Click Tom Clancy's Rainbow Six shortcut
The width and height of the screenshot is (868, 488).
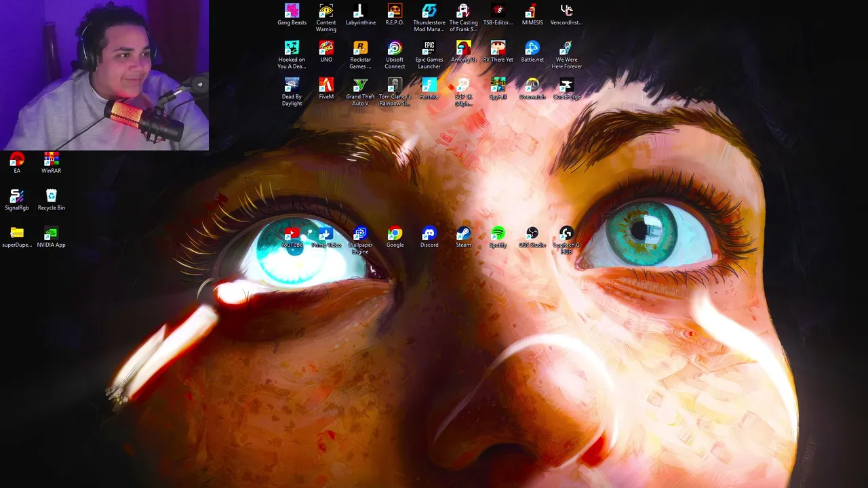click(395, 92)
